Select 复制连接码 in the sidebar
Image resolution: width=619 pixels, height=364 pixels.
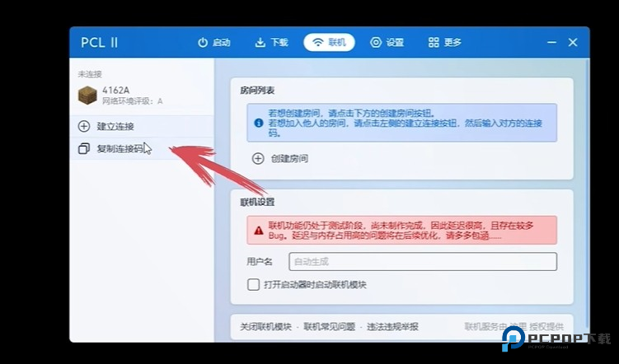pos(142,149)
